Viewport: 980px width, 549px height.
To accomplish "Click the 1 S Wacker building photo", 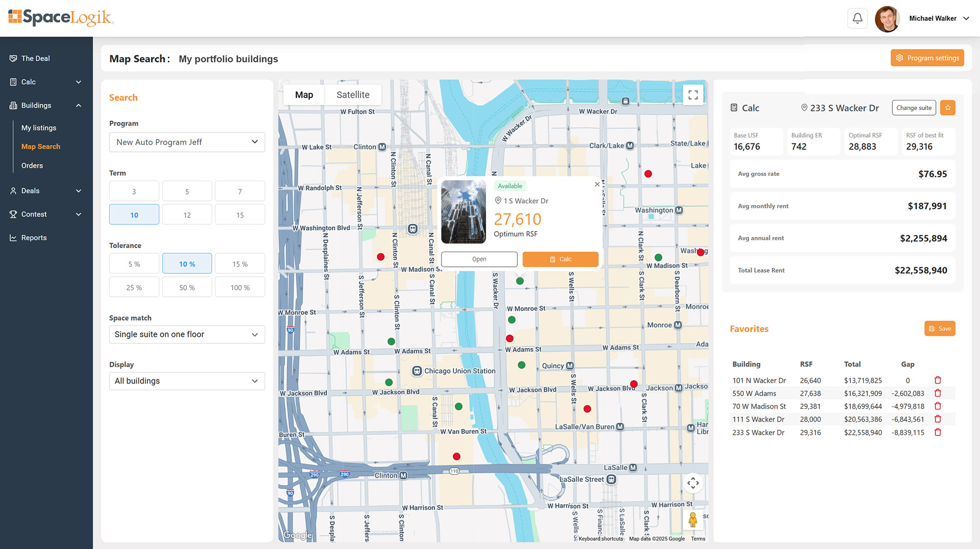I will click(463, 213).
